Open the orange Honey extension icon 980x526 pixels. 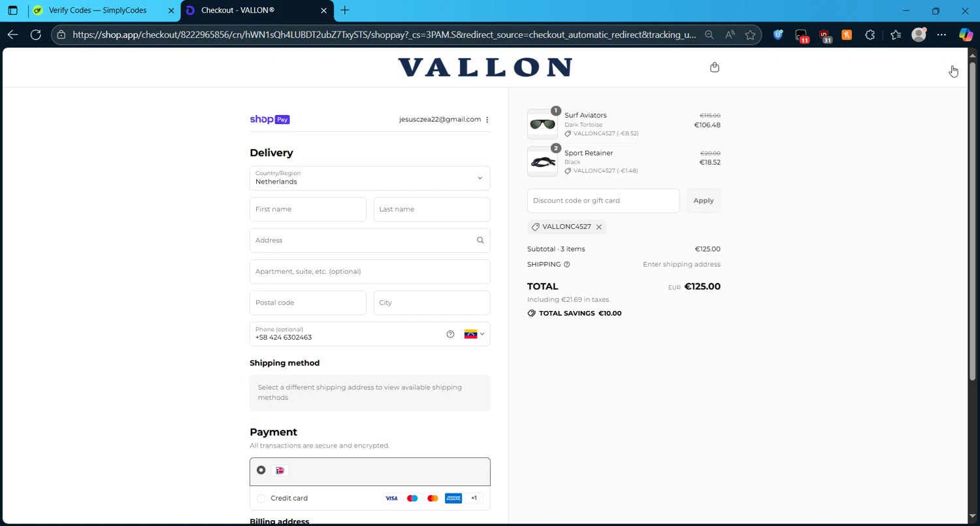point(847,35)
